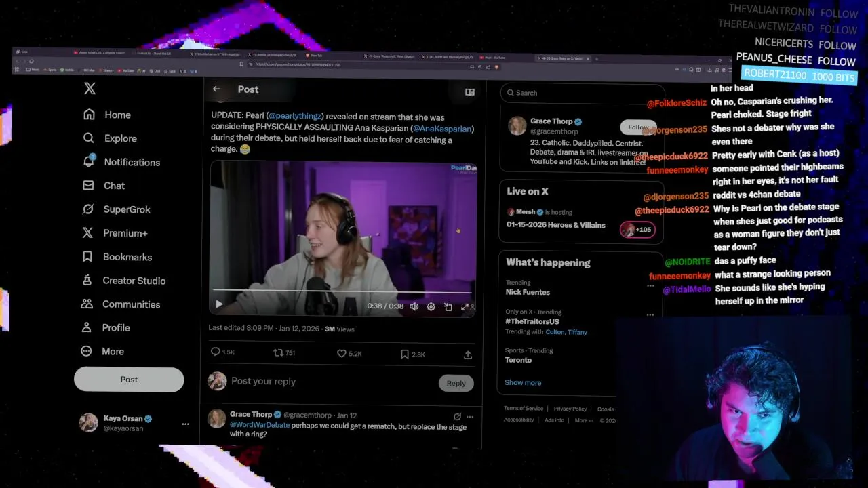Open the @pearlythingz mention link

click(x=296, y=117)
